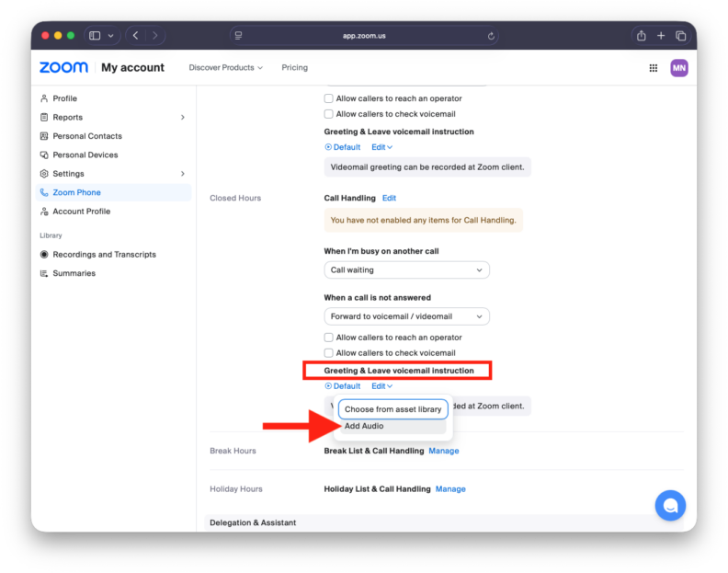Expand the Settings submenu chevron
The width and height of the screenshot is (728, 573).
[x=183, y=174]
